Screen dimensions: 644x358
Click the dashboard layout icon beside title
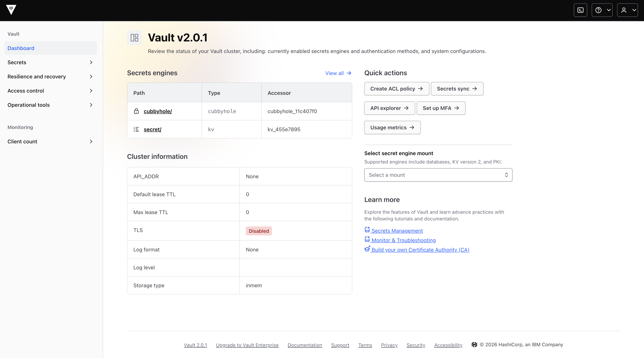coord(134,38)
